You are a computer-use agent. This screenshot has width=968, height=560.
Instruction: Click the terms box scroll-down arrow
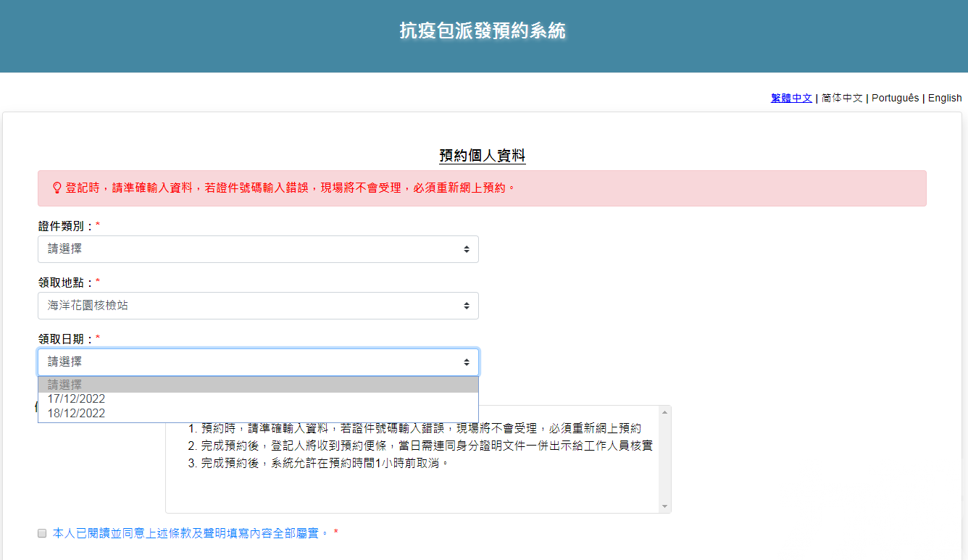[665, 506]
